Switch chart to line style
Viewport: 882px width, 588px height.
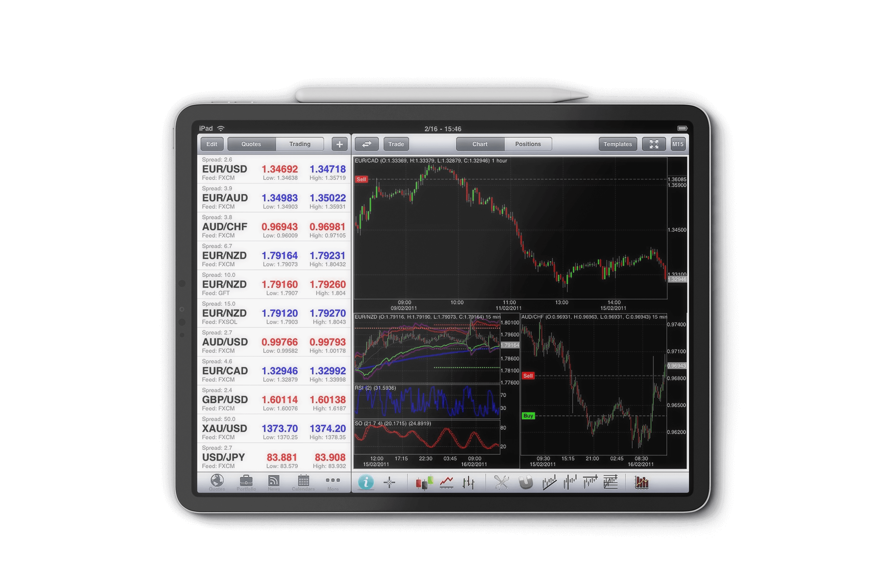(x=446, y=483)
